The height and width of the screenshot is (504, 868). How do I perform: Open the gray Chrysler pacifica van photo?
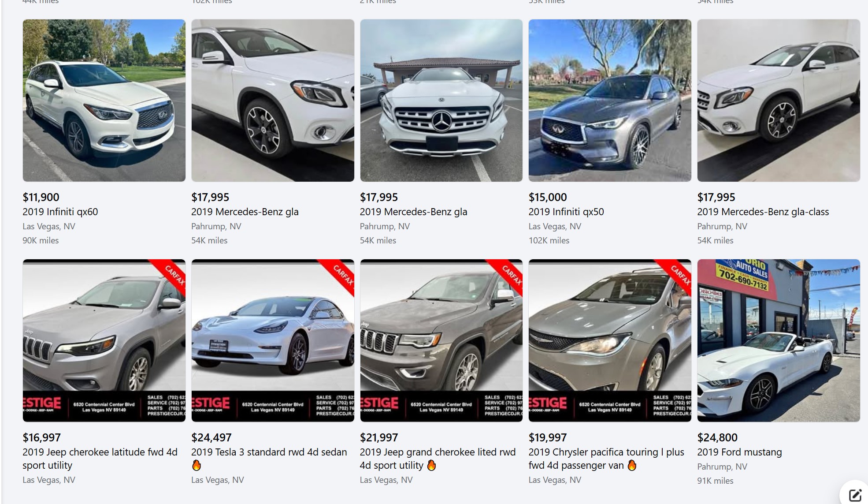point(610,340)
